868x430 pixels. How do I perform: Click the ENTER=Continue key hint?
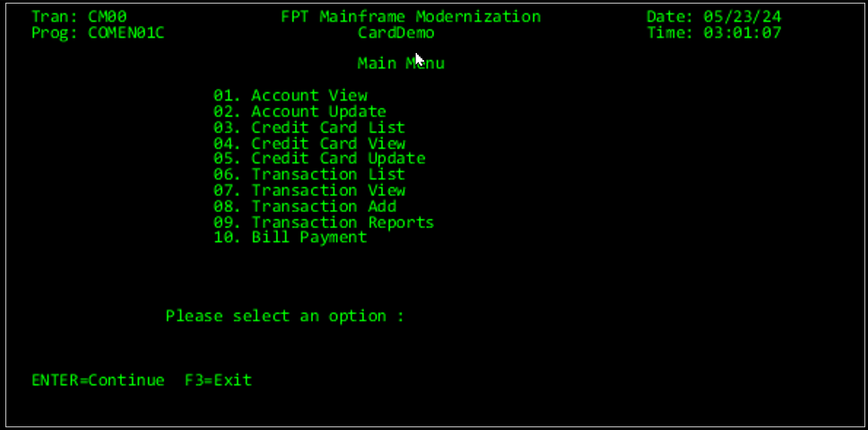coord(98,380)
